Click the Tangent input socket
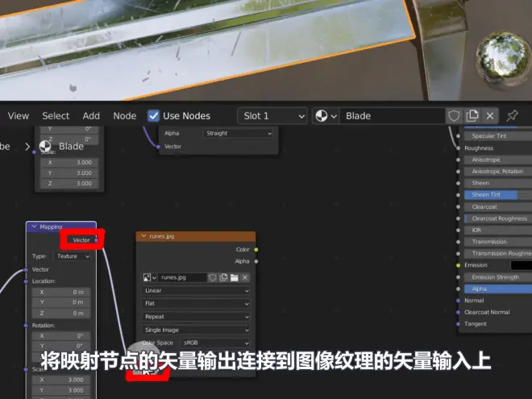532x399 pixels. (458, 324)
